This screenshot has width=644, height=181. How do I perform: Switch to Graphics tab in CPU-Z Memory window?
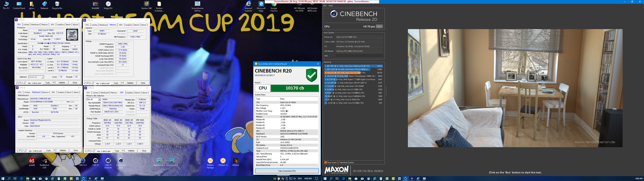coord(129,25)
